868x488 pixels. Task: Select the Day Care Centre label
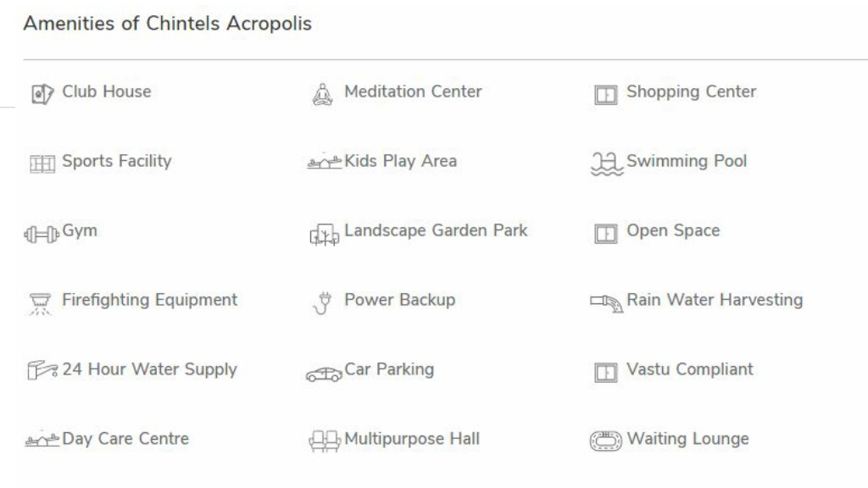pos(125,439)
